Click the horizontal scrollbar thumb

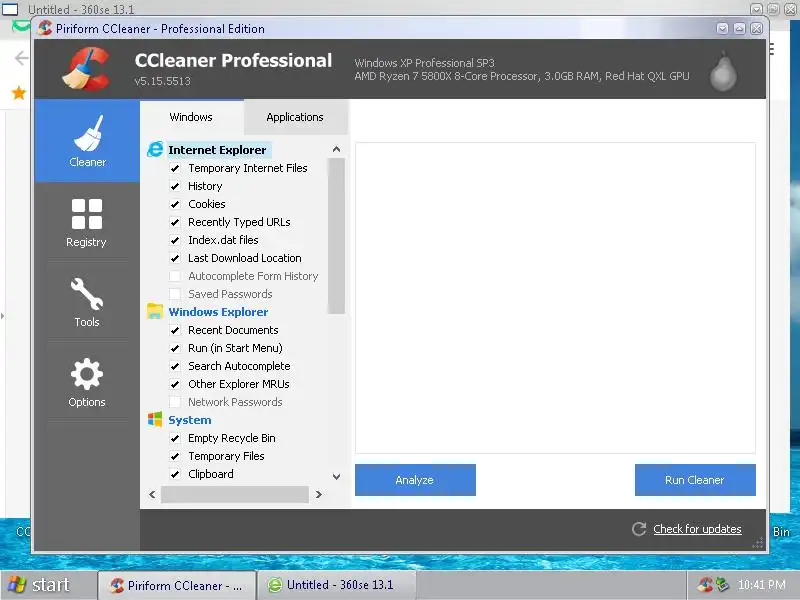pos(235,494)
